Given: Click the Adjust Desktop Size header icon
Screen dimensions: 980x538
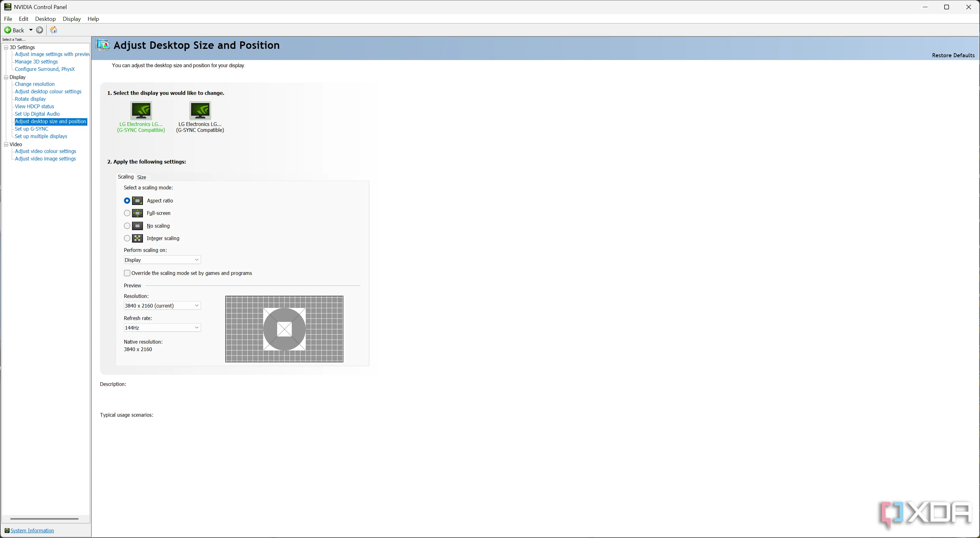Looking at the screenshot, I should point(103,45).
